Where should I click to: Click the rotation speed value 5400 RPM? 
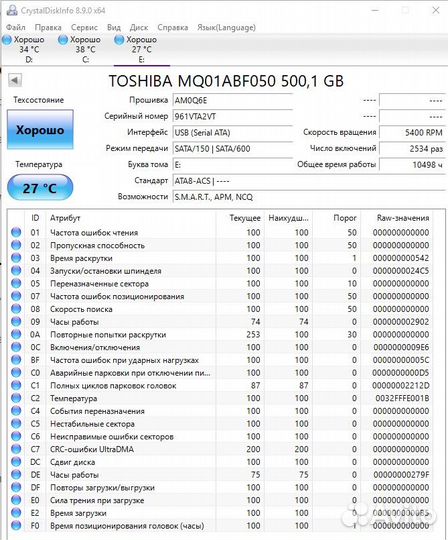click(x=412, y=133)
